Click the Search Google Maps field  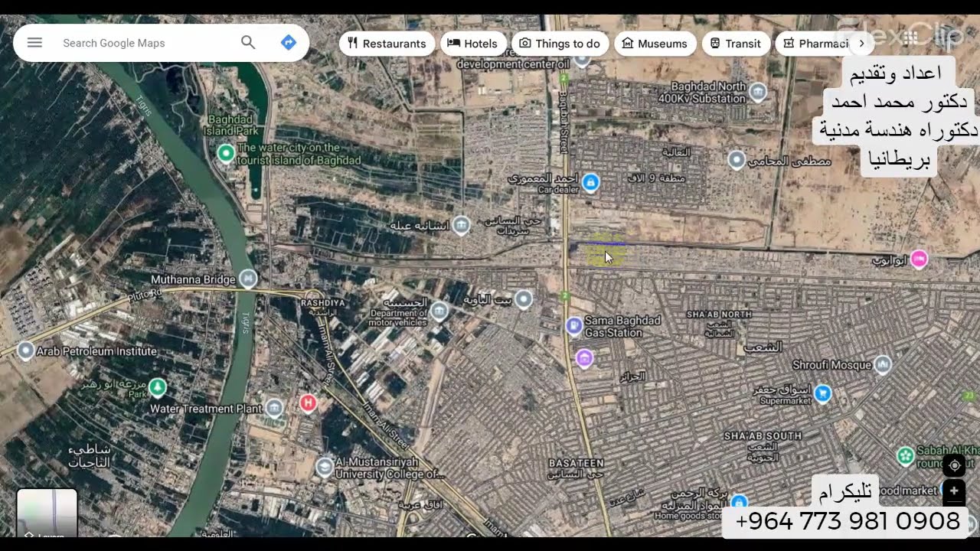(145, 43)
